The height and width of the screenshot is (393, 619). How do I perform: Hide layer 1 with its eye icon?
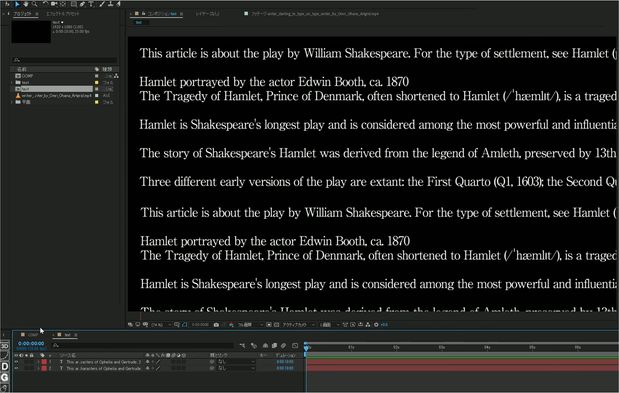click(17, 362)
